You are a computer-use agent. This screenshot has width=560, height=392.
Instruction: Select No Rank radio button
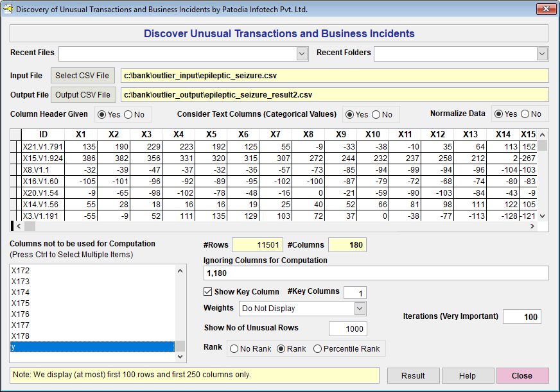click(234, 349)
